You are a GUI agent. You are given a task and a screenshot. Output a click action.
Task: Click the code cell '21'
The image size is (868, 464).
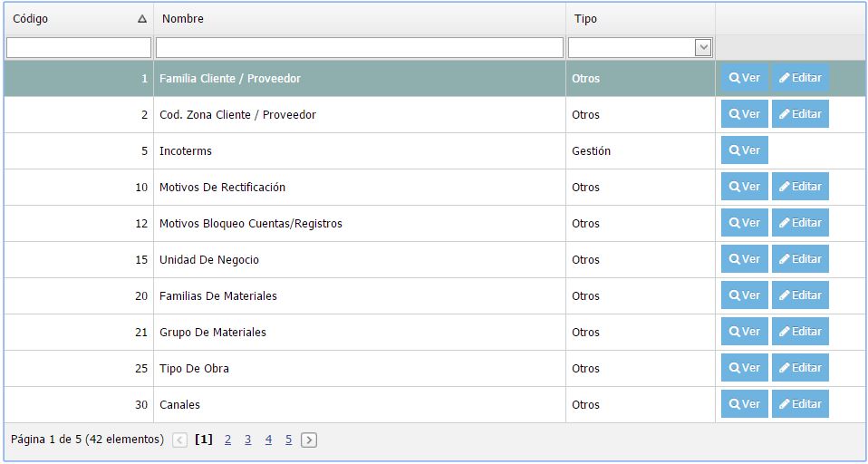click(x=79, y=333)
